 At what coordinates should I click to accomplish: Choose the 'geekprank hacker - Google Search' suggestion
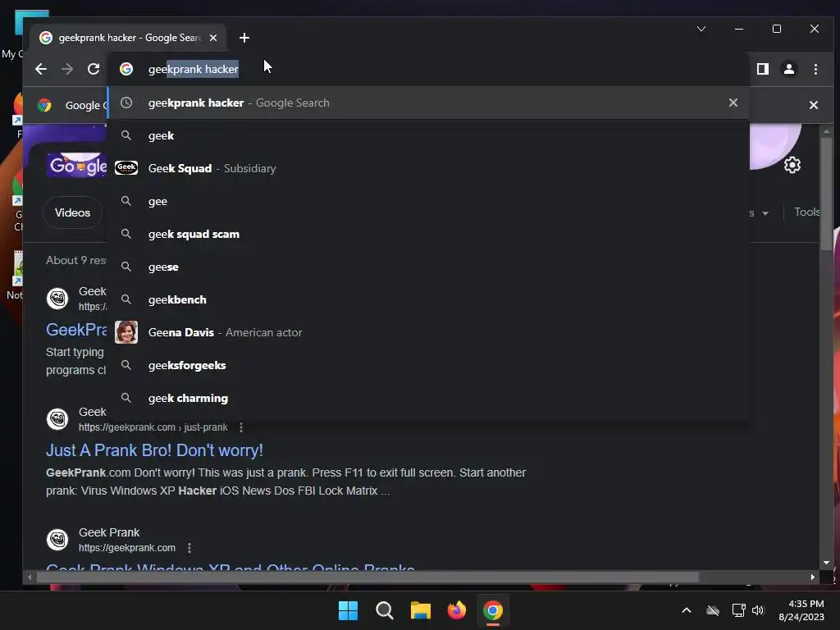(428, 103)
